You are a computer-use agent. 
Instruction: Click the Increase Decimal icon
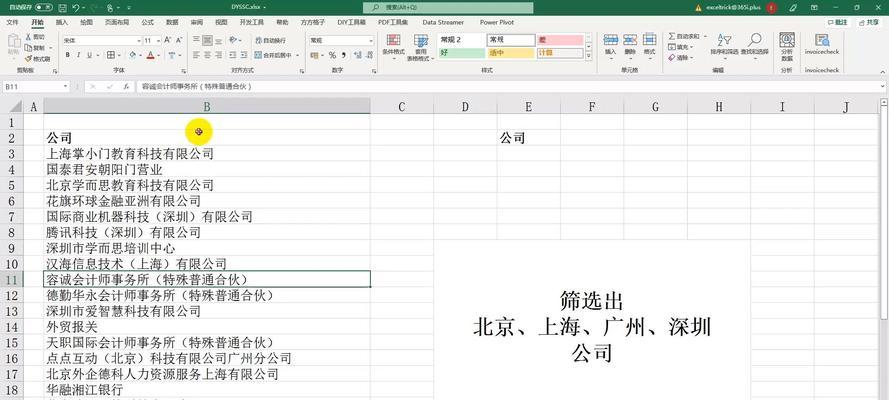358,56
